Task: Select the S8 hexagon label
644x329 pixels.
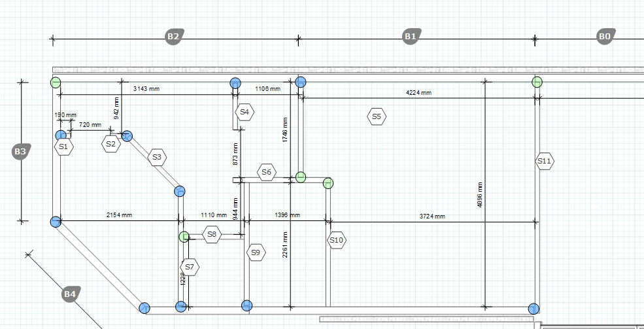Action: [212, 234]
